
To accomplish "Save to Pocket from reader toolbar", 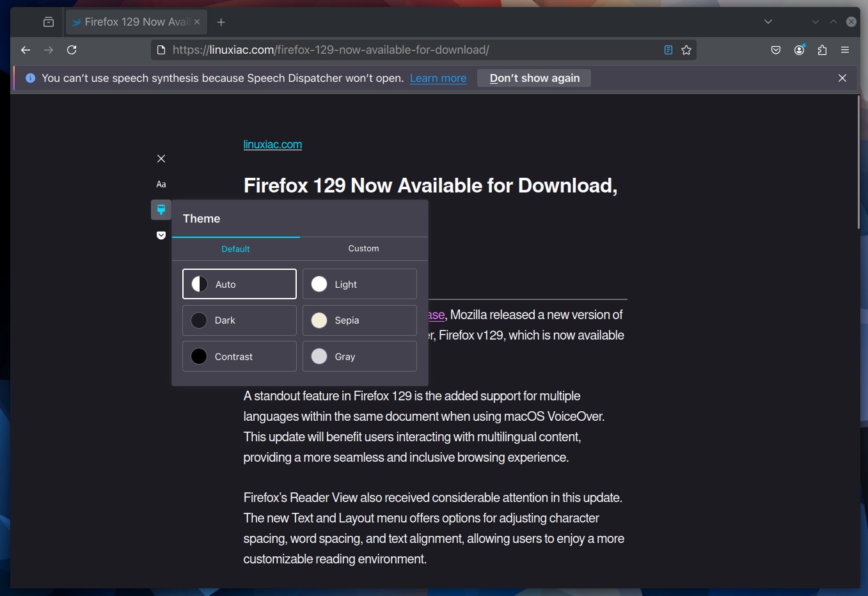I will (161, 235).
